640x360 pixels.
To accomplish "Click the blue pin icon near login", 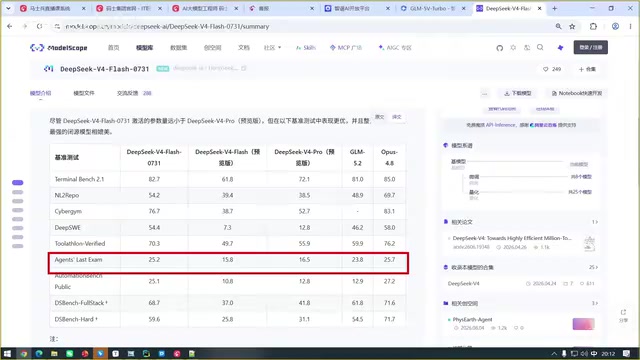I will tap(560, 47).
